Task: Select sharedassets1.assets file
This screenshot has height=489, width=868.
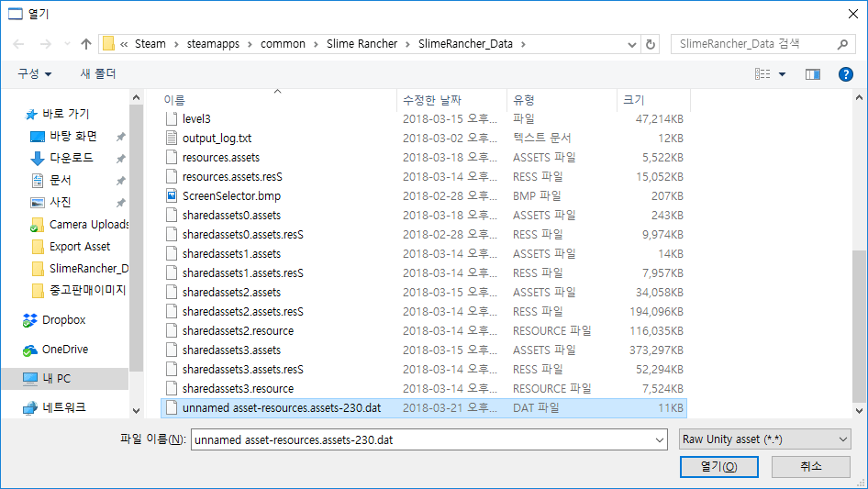Action: click(424, 254)
